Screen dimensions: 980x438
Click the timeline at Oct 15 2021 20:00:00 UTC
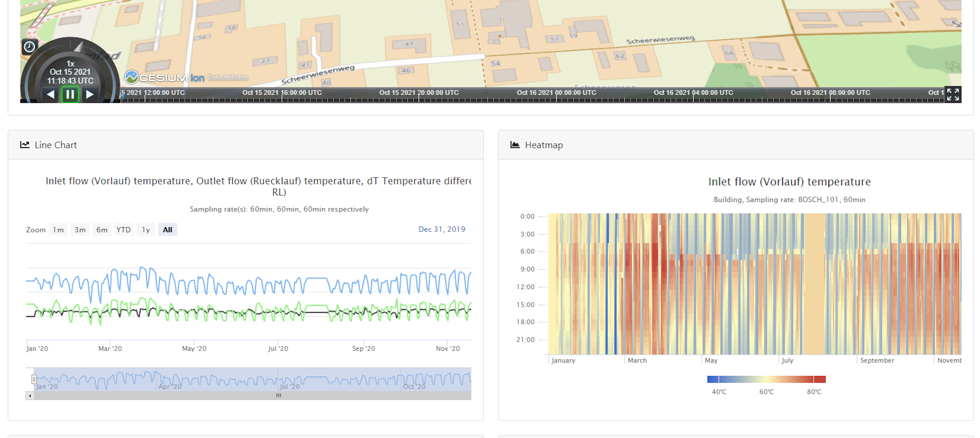point(419,93)
